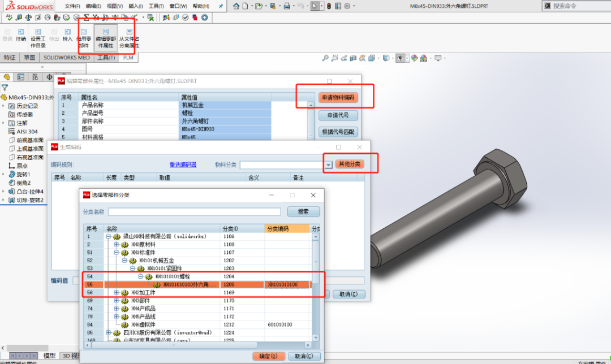Viewport: 611px width, 364px height.
Task: Confirm with 确定(O) in classification dialog
Action: (269, 356)
